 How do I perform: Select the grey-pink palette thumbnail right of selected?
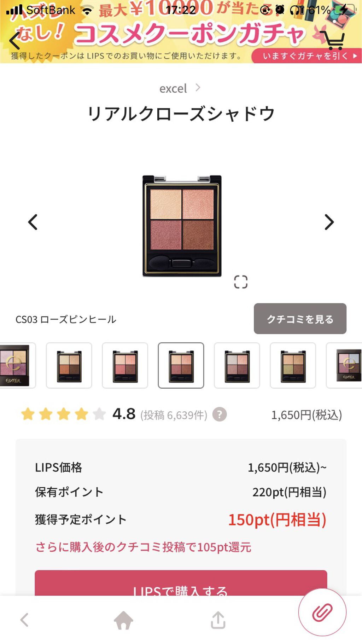click(x=237, y=365)
